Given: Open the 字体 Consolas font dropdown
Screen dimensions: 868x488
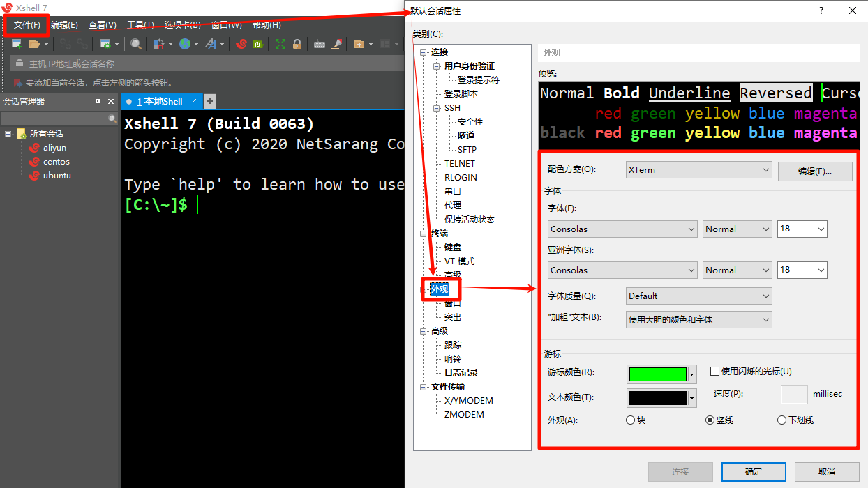Looking at the screenshot, I should point(622,229).
